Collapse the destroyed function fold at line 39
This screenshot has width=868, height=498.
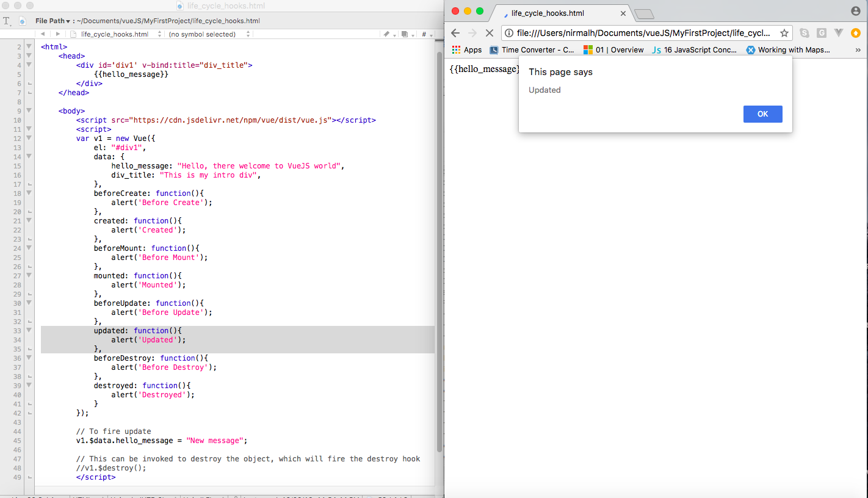click(x=29, y=385)
